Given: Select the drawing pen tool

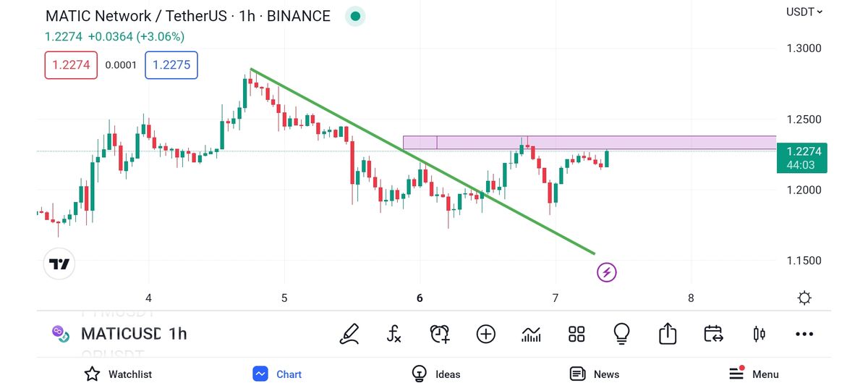Looking at the screenshot, I should [350, 334].
